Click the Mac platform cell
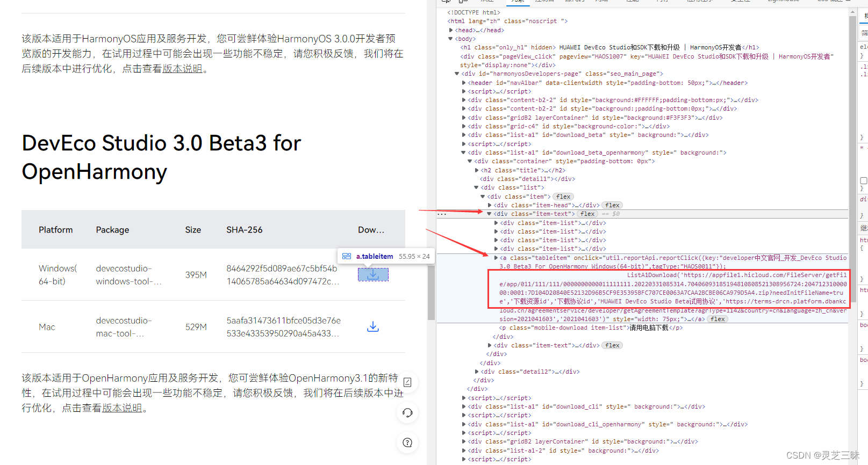The width and height of the screenshot is (868, 465). (47, 326)
